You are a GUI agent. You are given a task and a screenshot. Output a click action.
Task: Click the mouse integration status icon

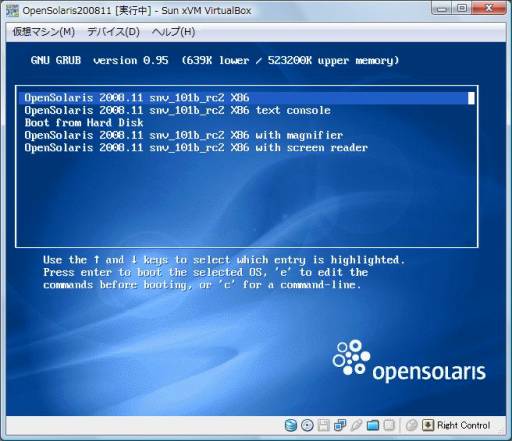click(x=412, y=425)
